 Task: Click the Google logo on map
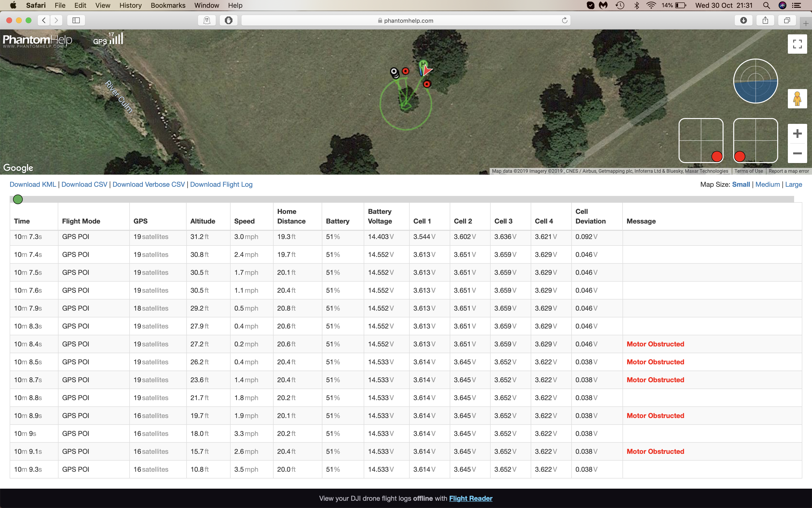pos(18,168)
